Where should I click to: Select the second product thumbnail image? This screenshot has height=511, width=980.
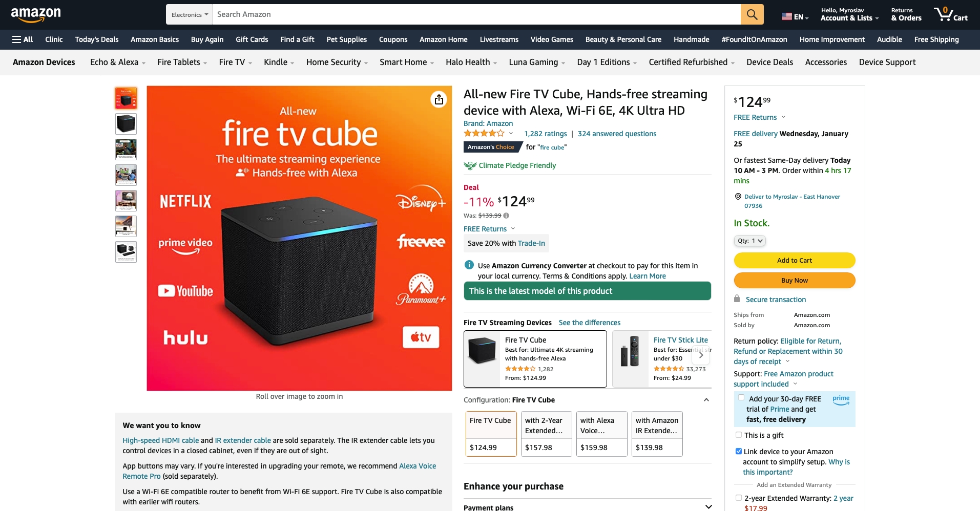[x=126, y=124]
